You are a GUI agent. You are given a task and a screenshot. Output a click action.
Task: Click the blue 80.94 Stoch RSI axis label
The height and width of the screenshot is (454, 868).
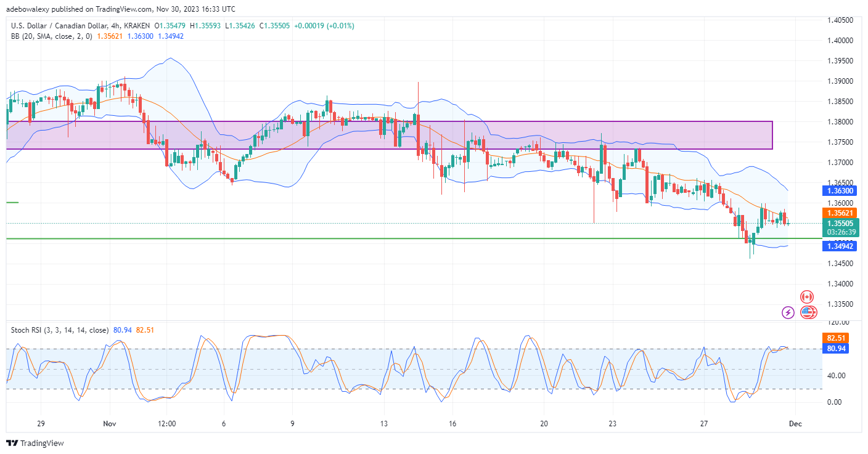[x=837, y=348]
